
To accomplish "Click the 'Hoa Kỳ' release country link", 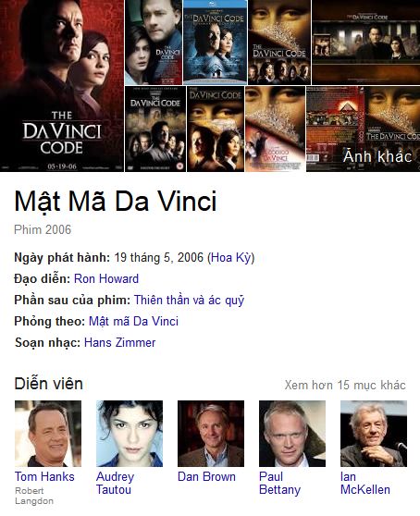I will (230, 257).
